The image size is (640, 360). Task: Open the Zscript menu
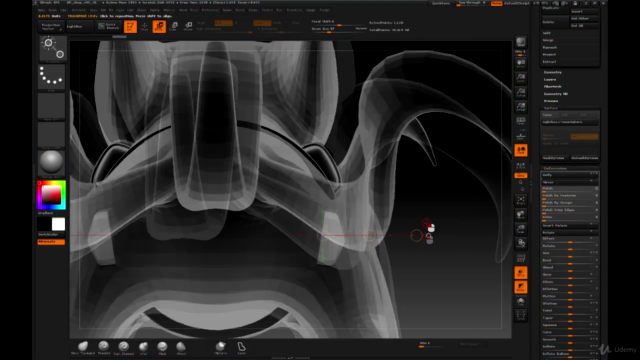[x=324, y=10]
